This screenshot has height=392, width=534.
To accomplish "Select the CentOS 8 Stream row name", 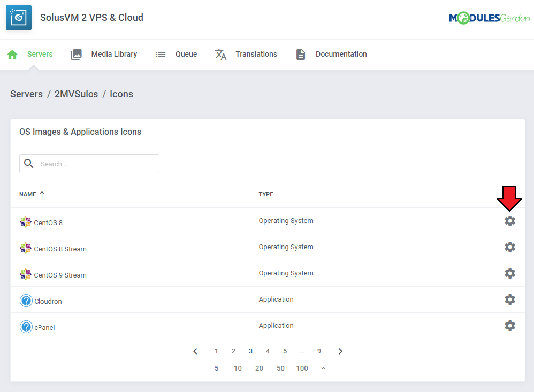I will pos(60,249).
